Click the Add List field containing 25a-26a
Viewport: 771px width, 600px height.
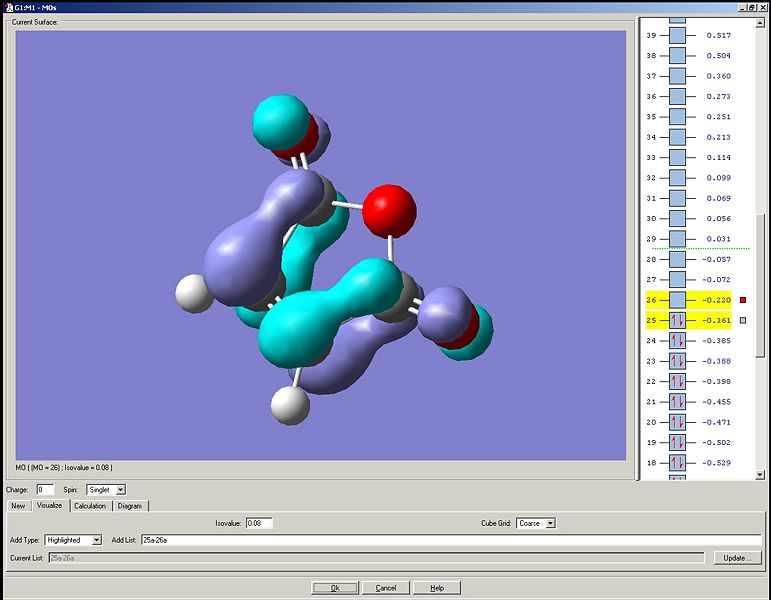pyautogui.click(x=451, y=540)
